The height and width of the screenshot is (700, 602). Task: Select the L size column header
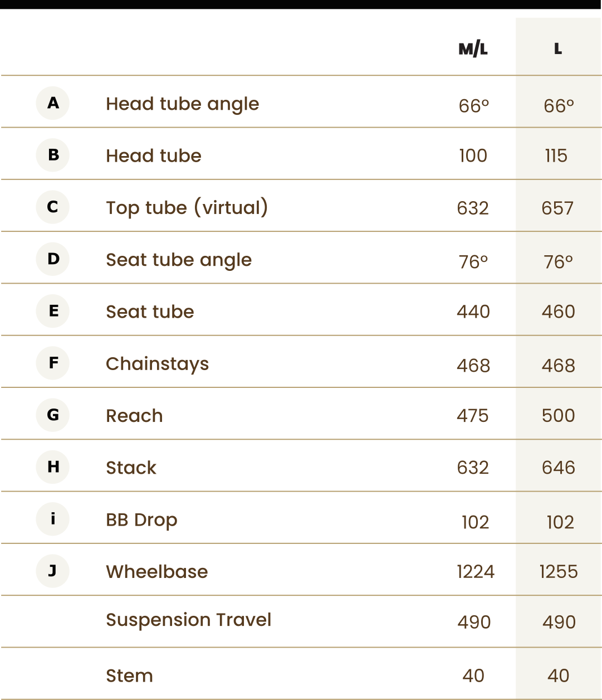(558, 49)
